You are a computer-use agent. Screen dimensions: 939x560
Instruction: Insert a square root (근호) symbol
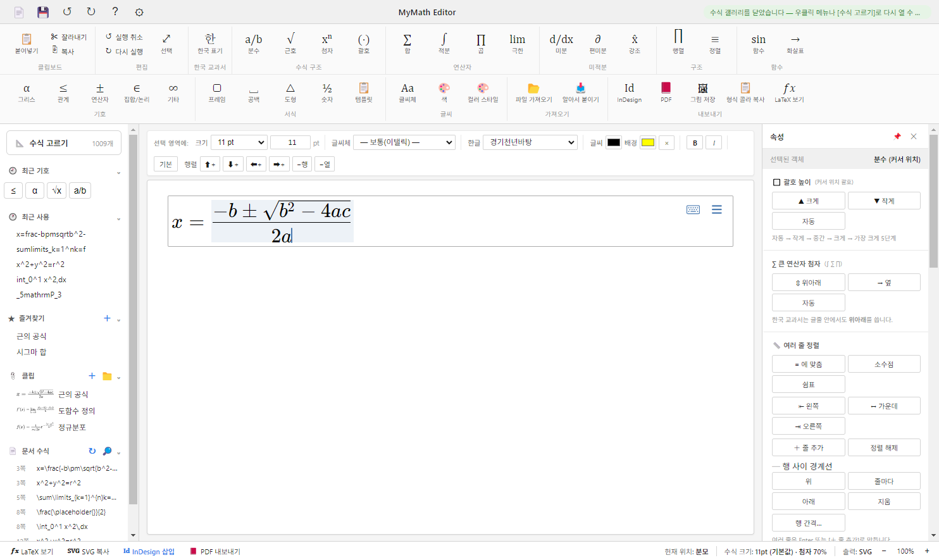coord(290,44)
